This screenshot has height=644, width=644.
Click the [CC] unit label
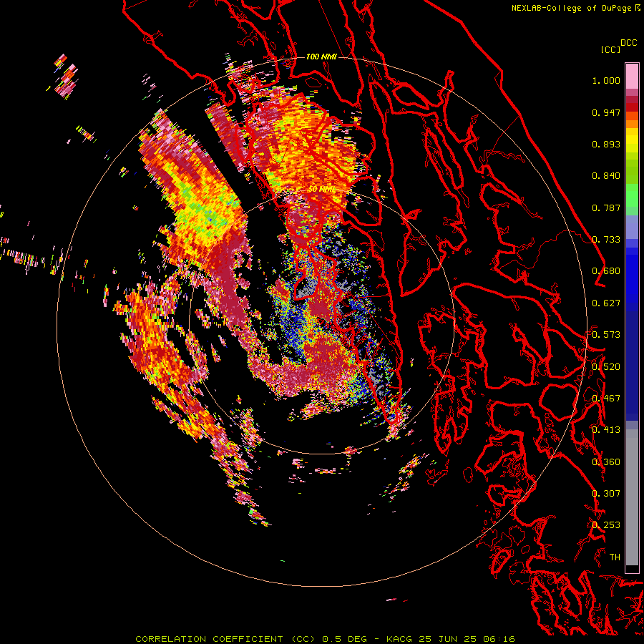tap(610, 49)
